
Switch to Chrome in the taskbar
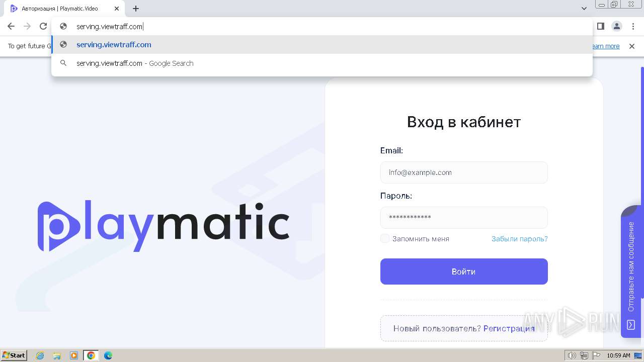point(91,355)
